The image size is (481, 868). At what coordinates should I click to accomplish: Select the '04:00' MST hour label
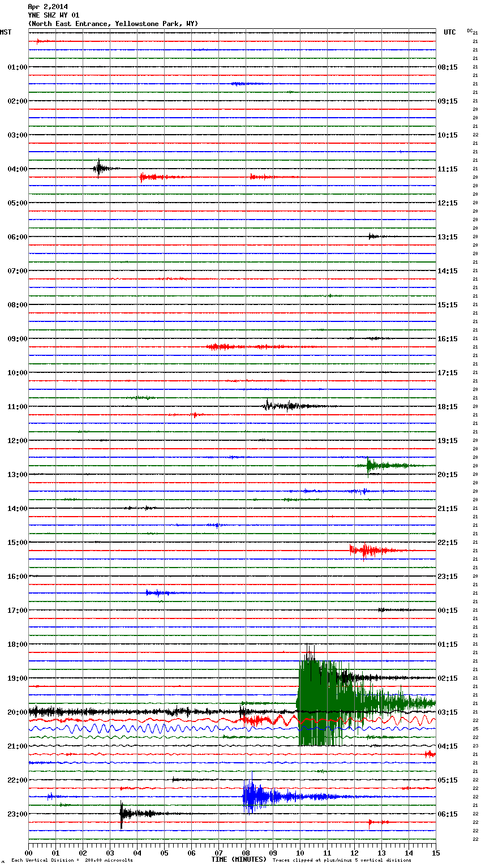18,169
